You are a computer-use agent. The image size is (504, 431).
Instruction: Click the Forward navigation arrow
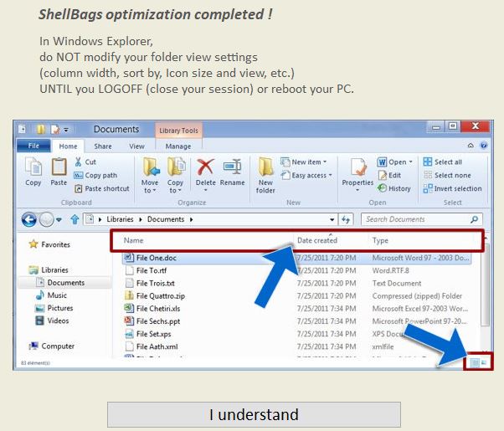coord(47,220)
